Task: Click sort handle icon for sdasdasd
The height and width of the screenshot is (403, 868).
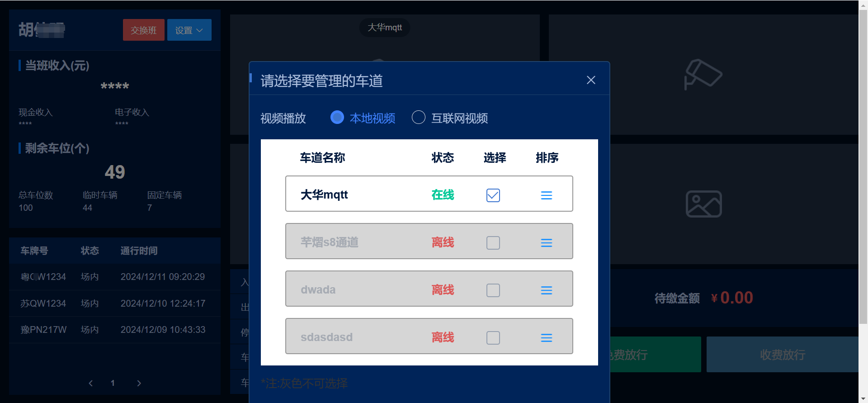Action: [x=547, y=338]
